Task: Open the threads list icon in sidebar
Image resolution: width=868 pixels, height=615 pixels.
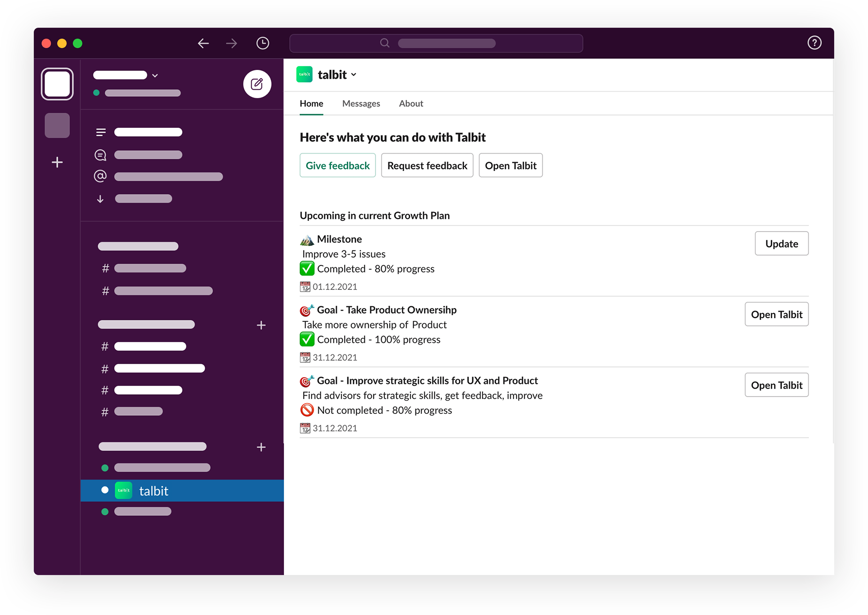Action: [x=101, y=132]
